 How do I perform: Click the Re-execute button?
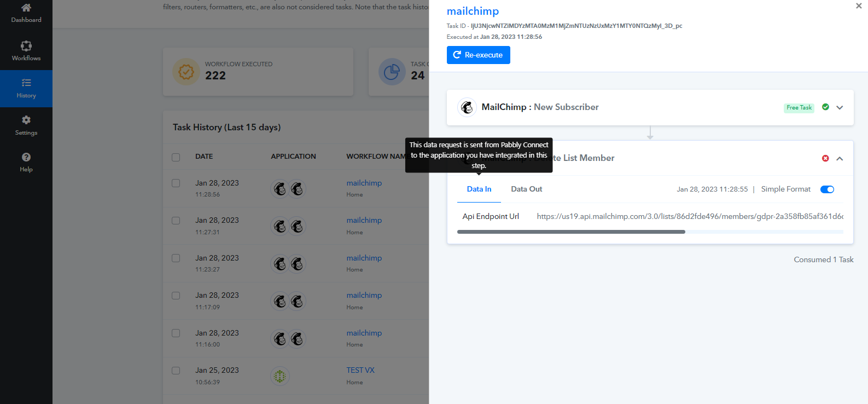point(479,55)
